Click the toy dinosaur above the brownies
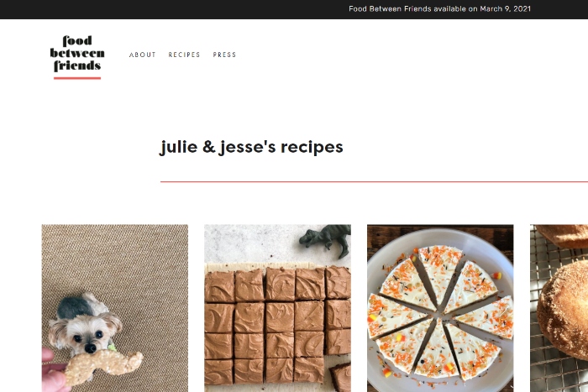 pos(326,240)
